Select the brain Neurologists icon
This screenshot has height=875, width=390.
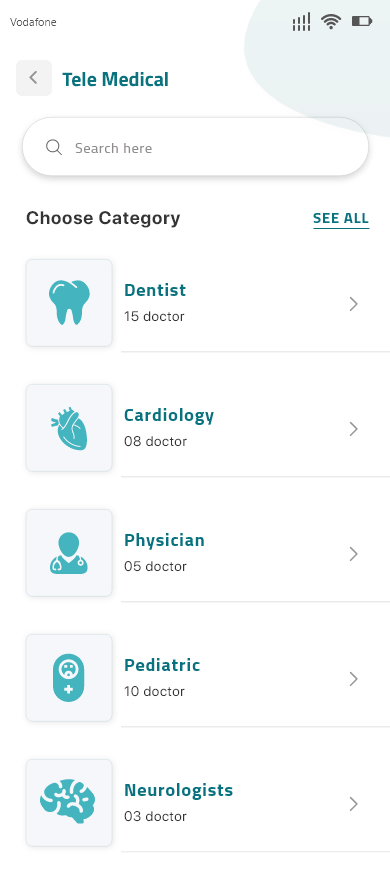click(x=69, y=803)
